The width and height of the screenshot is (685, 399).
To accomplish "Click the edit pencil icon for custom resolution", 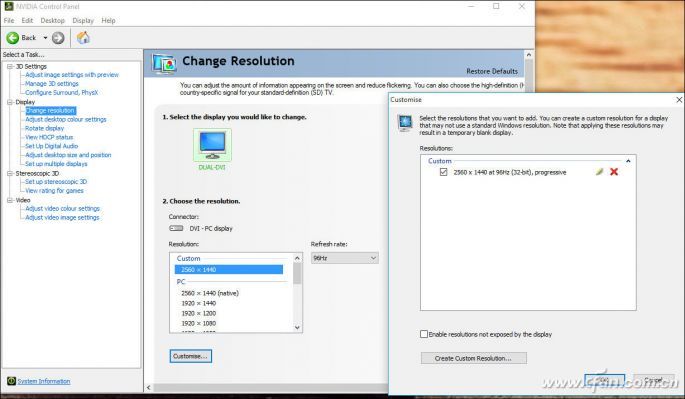I will coord(599,172).
